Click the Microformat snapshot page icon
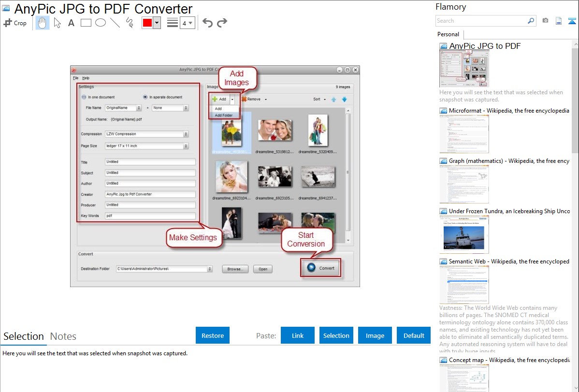 tap(443, 111)
